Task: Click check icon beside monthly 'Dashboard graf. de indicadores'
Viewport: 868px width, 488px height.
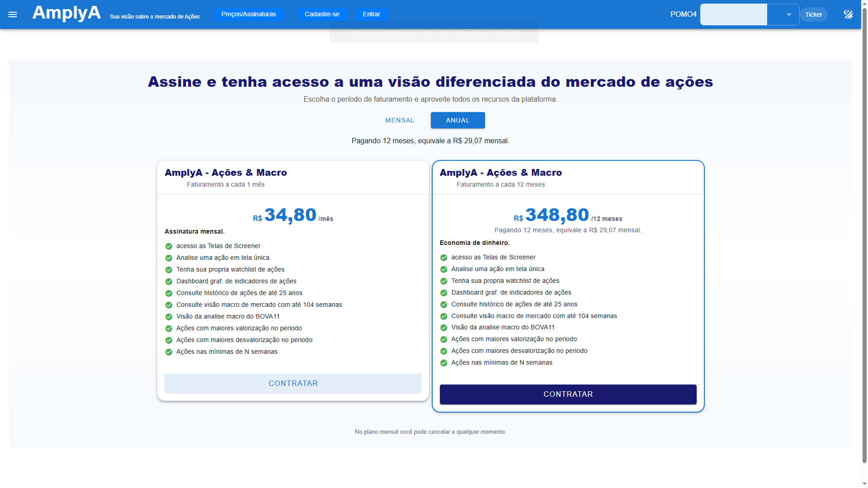Action: pyautogui.click(x=169, y=282)
